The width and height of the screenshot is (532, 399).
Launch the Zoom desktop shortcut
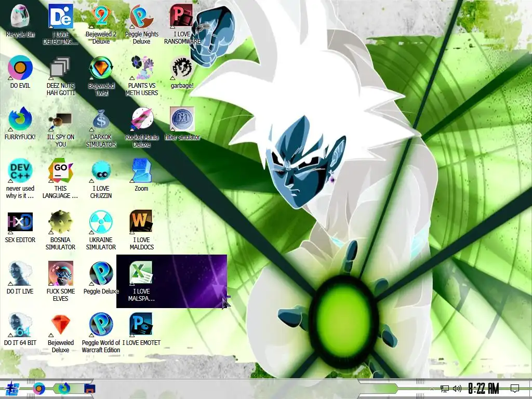[x=141, y=170]
